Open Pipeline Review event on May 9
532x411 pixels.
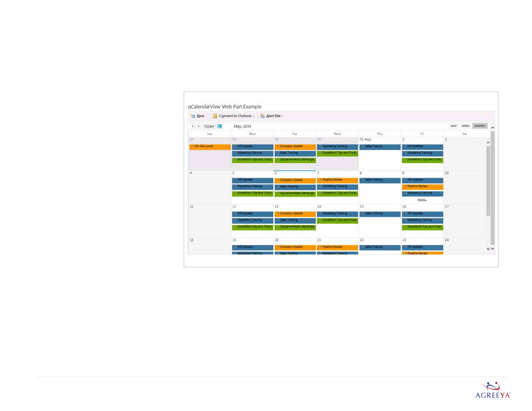click(x=423, y=187)
